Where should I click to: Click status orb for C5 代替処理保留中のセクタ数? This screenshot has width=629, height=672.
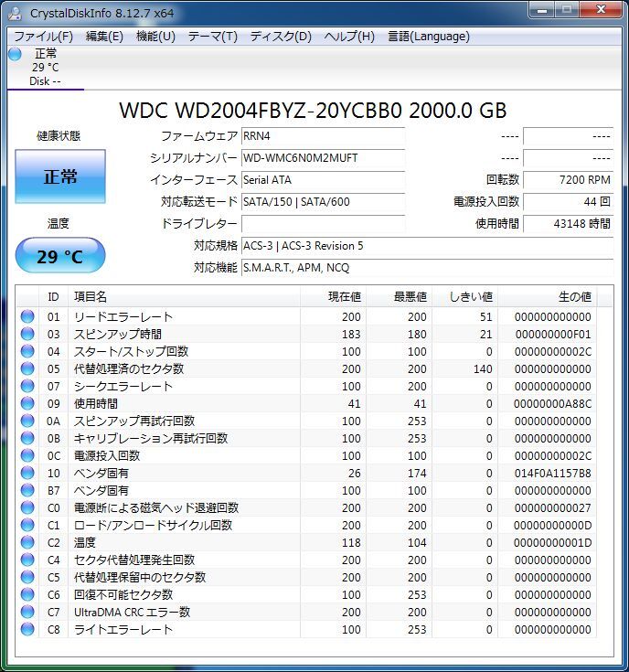click(27, 577)
